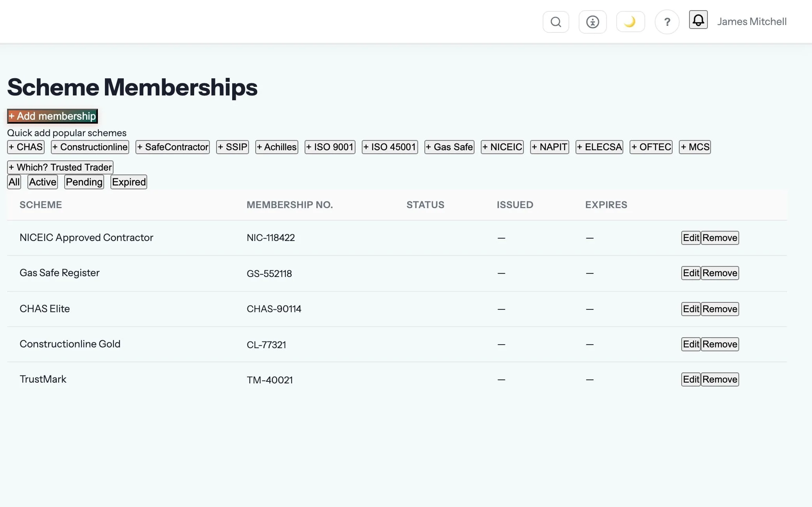
Task: Edit the Constructionline Gold membership
Action: (x=691, y=344)
